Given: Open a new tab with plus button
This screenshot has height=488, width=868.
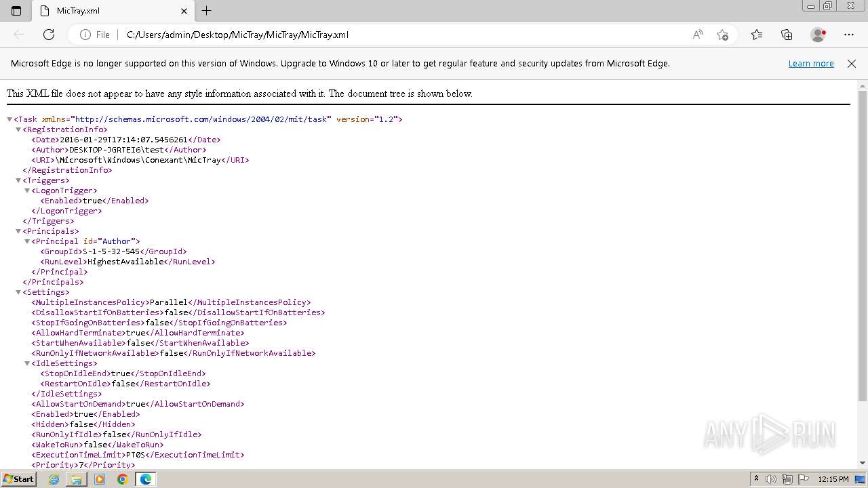Looking at the screenshot, I should pyautogui.click(x=207, y=11).
